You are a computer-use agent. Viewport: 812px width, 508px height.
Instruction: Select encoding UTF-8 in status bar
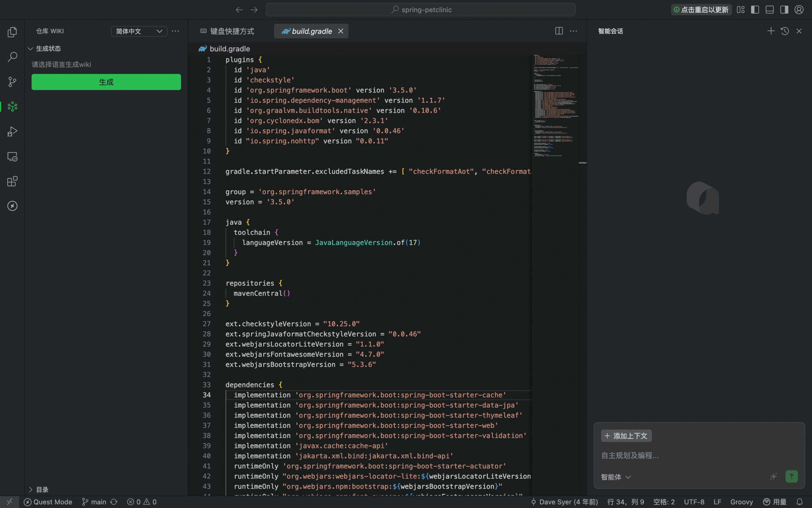click(x=694, y=502)
